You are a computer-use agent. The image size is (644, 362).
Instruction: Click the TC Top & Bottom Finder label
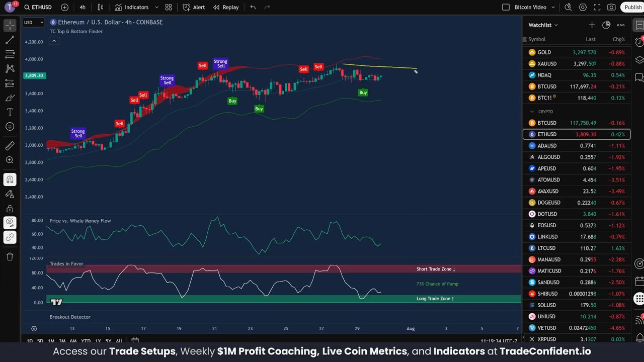coord(76,31)
